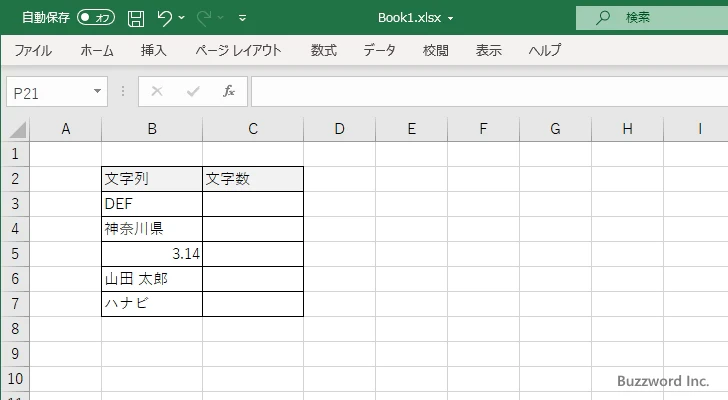Image resolution: width=728 pixels, height=400 pixels.
Task: Open the Customize Quick Access Toolbar arrow
Action: click(242, 18)
